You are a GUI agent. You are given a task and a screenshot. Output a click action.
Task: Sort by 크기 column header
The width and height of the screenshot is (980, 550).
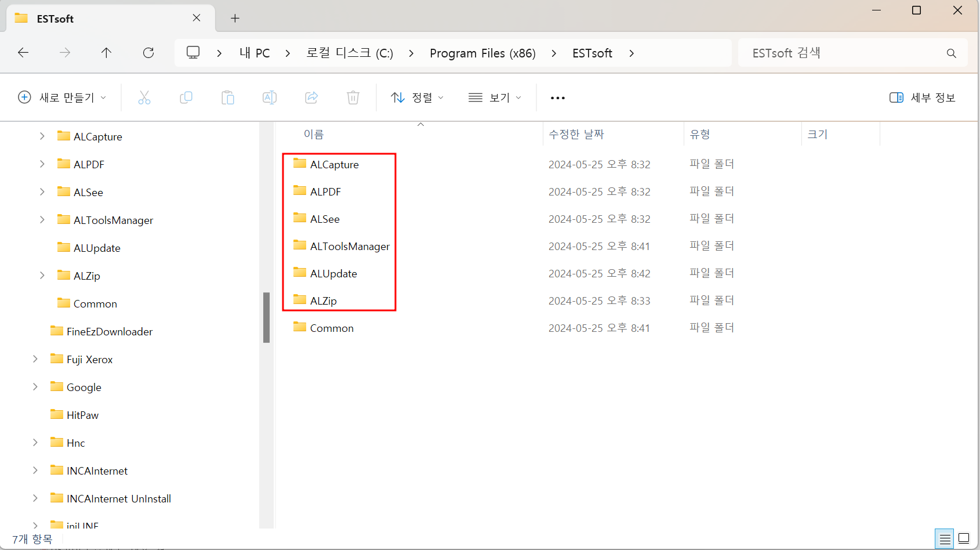(x=818, y=134)
